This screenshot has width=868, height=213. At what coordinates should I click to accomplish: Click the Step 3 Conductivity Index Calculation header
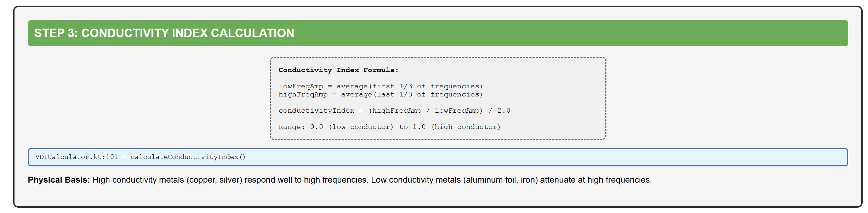point(164,33)
